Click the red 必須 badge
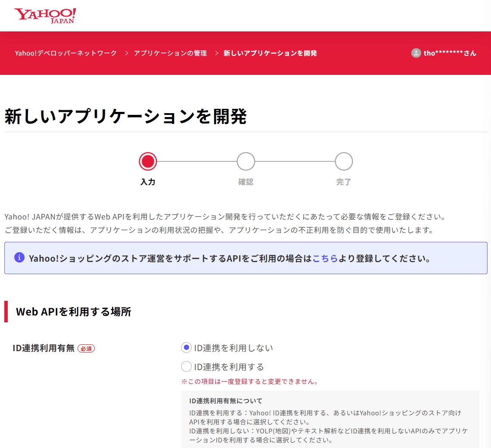Viewport: 491px width, 448px height. pyautogui.click(x=86, y=349)
